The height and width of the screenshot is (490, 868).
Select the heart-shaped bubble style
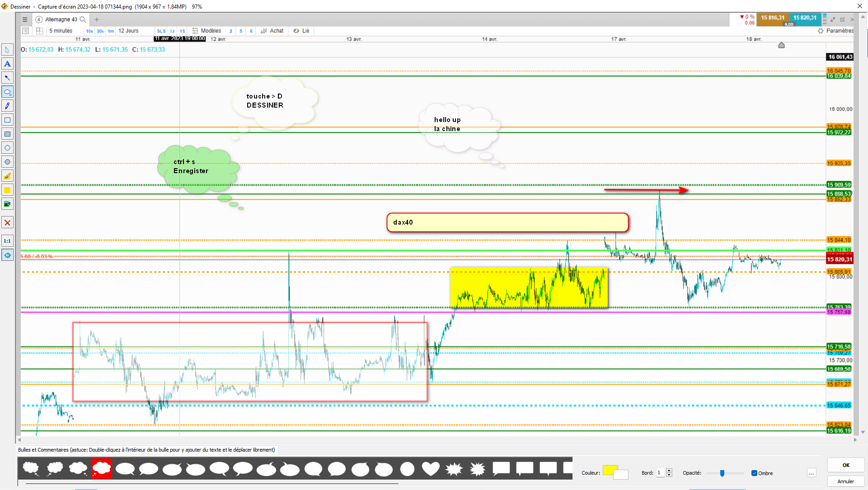430,469
